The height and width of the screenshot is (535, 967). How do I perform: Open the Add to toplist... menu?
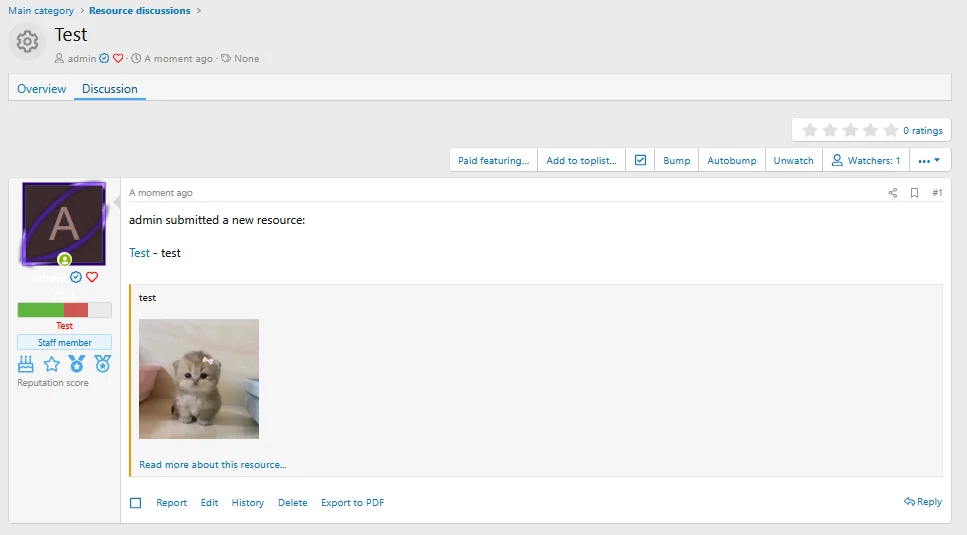[581, 160]
